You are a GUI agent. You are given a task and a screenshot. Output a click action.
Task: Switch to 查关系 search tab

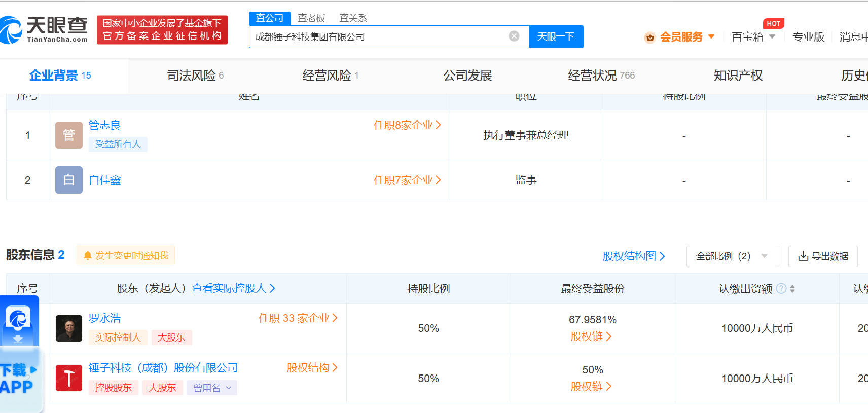tap(353, 18)
